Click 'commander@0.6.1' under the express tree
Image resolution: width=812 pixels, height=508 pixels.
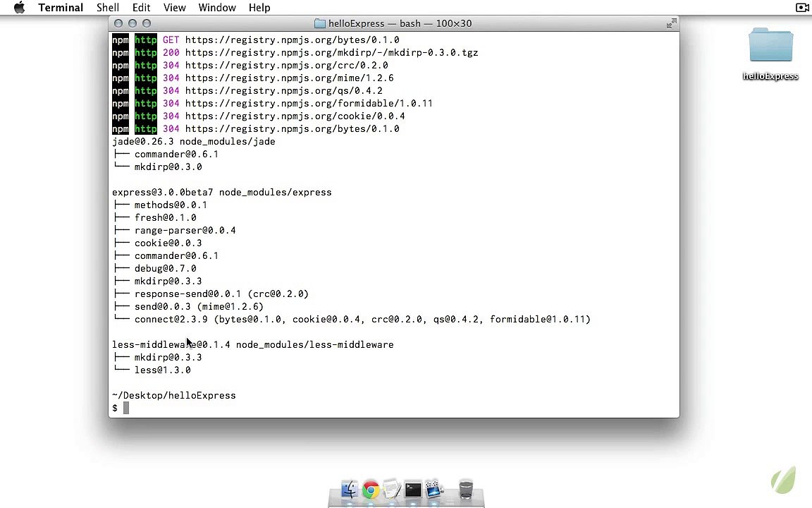pos(177,256)
